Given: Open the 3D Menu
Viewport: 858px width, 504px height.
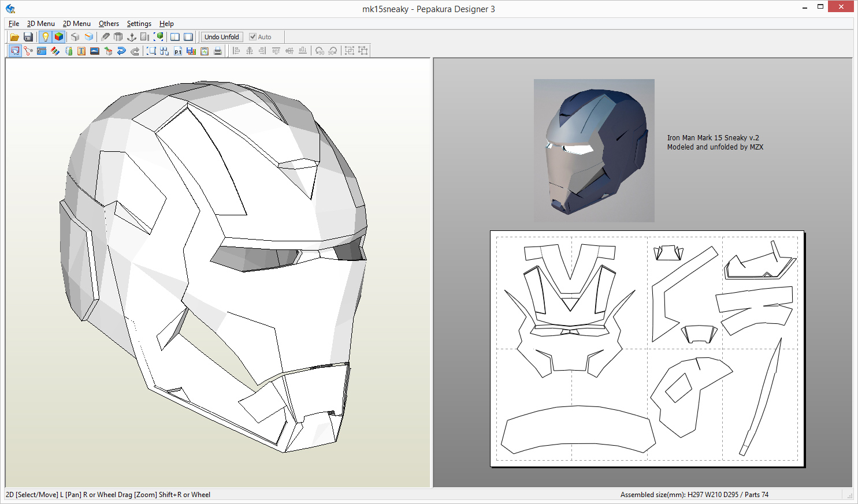Looking at the screenshot, I should pos(41,24).
